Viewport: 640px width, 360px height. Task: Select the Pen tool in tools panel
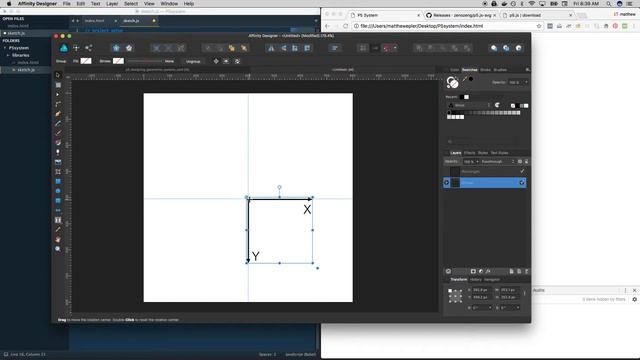[58, 124]
